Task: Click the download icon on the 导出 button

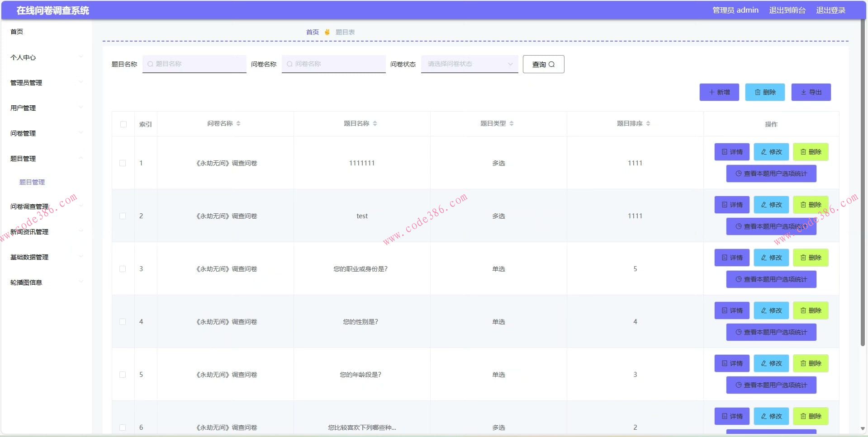Action: pos(803,92)
